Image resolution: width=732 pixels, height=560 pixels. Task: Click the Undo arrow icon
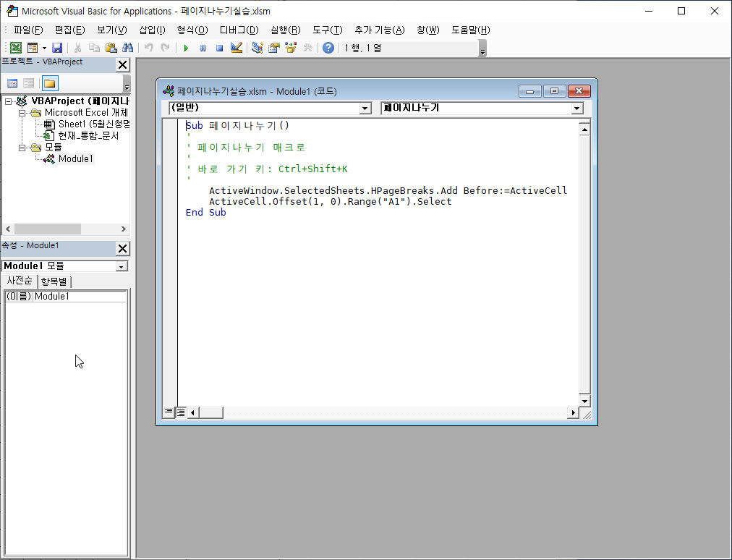coord(148,48)
